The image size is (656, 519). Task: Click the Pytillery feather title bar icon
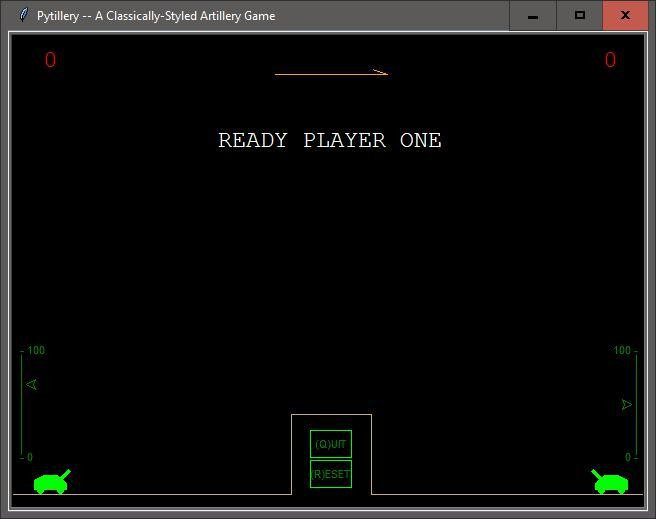[23, 15]
